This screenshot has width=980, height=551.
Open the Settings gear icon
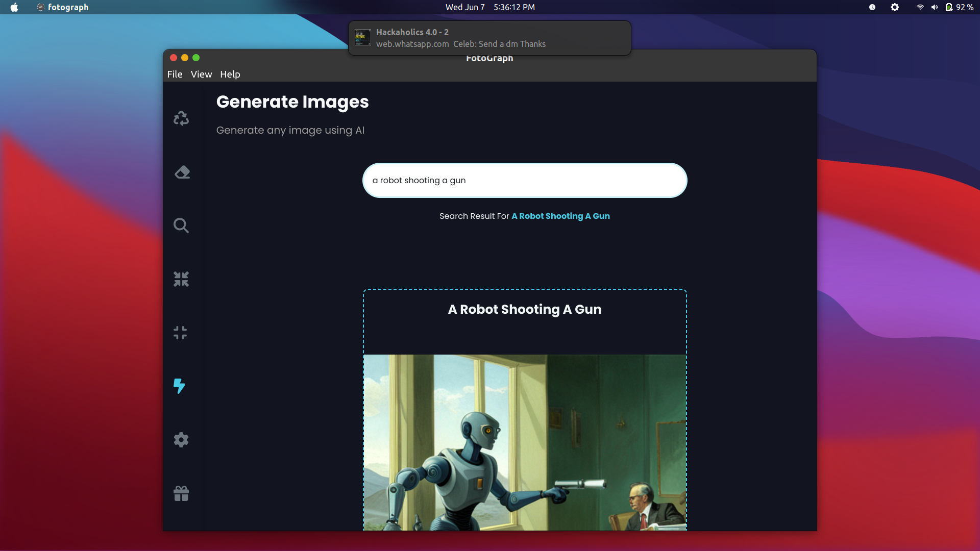coord(181,440)
